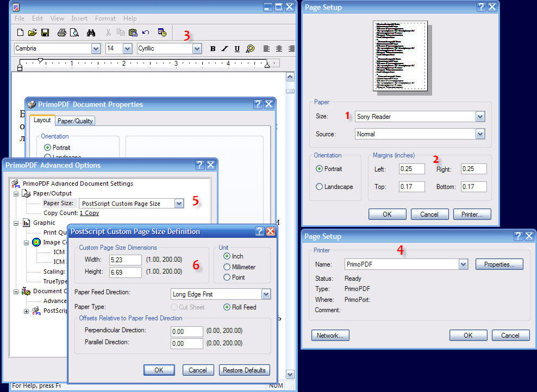Viewport: 537px width, 392px height.
Task: Click the first-line indent marker on the ruler
Action: [x=40, y=60]
